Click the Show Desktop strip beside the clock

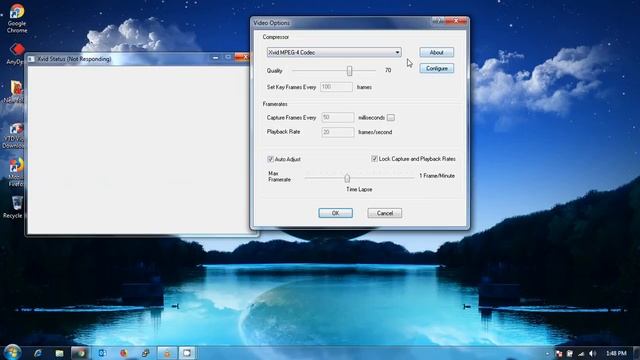point(636,353)
